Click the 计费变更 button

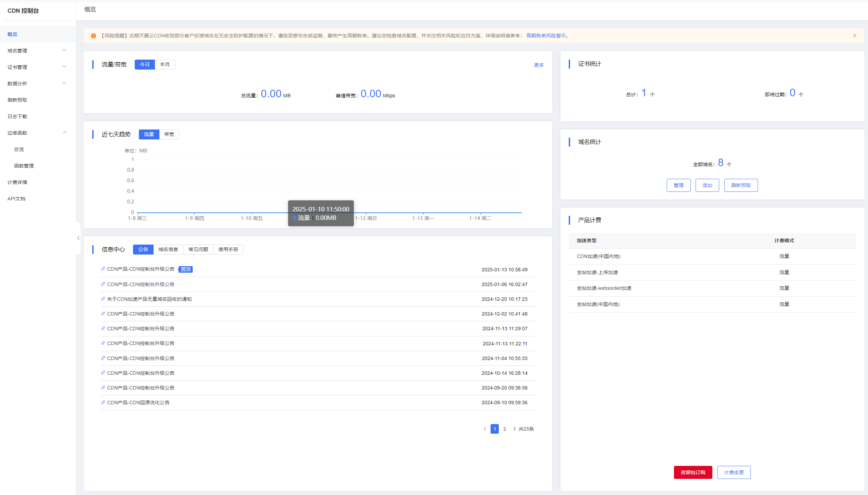tap(734, 472)
